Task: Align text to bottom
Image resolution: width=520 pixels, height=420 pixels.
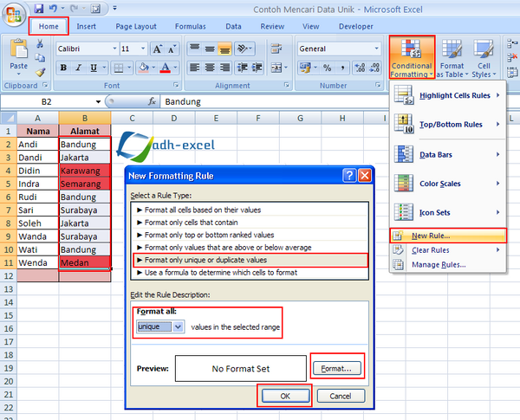Action: tap(224, 49)
